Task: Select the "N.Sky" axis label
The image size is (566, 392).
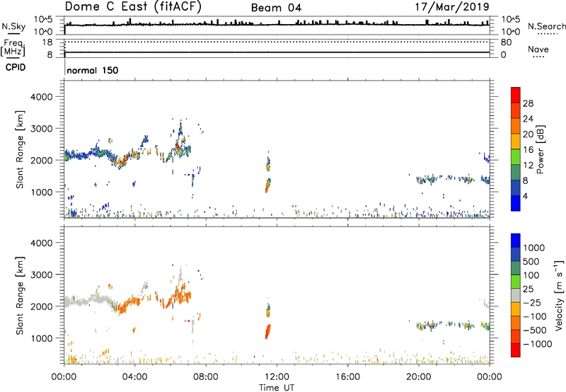Action: pos(13,26)
